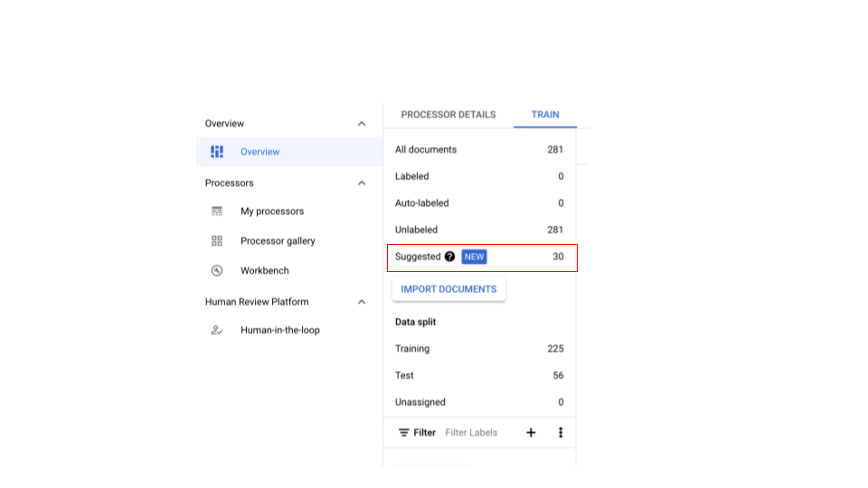The width and height of the screenshot is (868, 488).
Task: Switch to the Processor Details tab
Action: click(x=448, y=115)
